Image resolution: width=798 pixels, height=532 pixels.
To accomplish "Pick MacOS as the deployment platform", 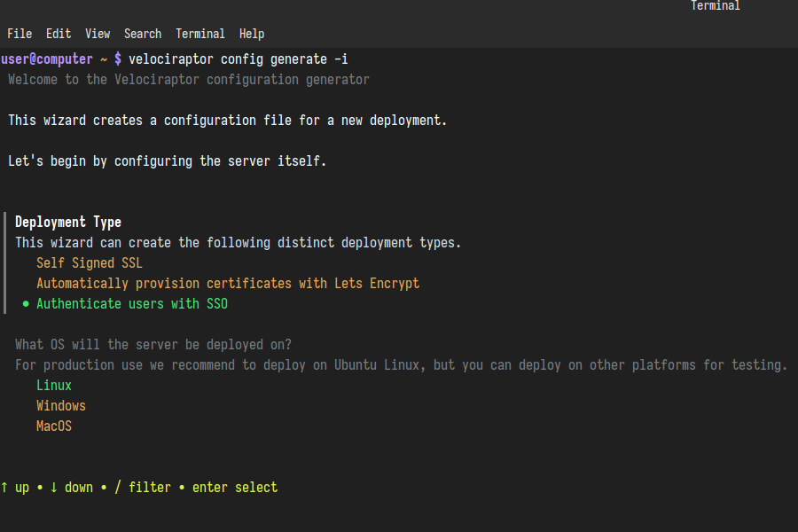I will pos(54,426).
